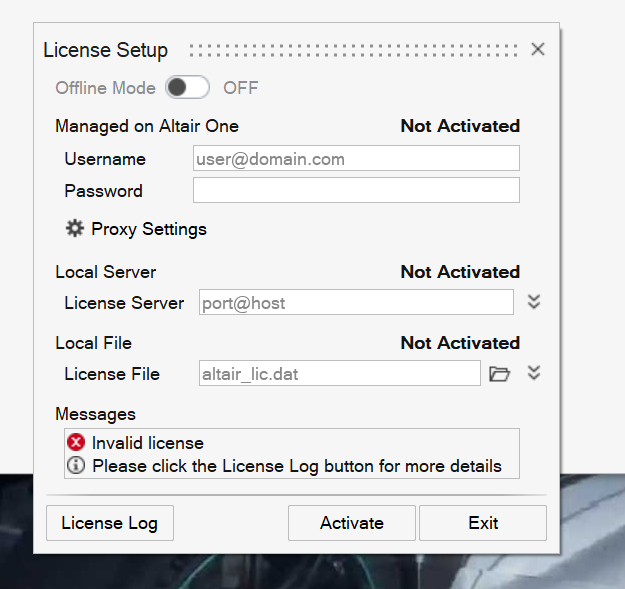The image size is (625, 589).
Task: Select 'Please click the License Log button' message
Action: click(x=297, y=466)
